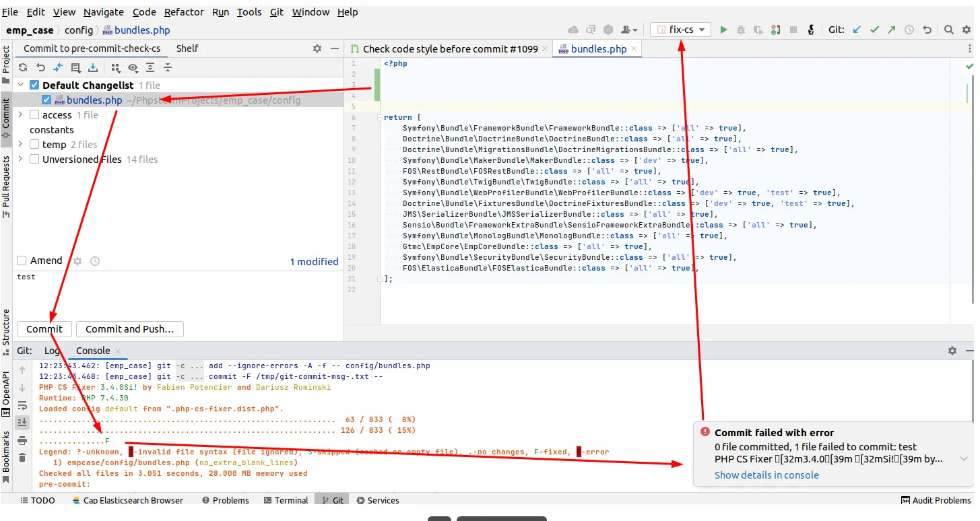The image size is (980, 521).
Task: Enable the Amend checkbox
Action: (x=22, y=260)
